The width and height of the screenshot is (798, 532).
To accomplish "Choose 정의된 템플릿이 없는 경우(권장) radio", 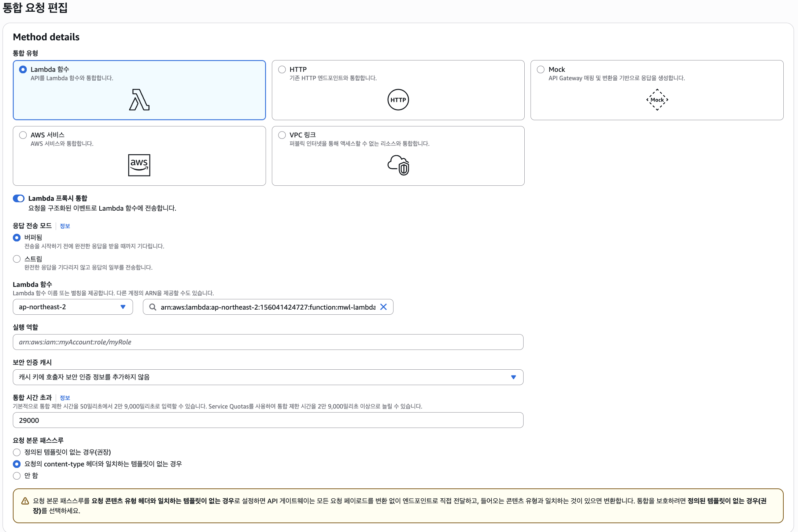I will coord(17,452).
